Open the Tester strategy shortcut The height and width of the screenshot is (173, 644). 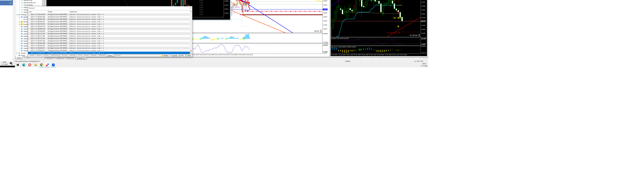[188, 56]
